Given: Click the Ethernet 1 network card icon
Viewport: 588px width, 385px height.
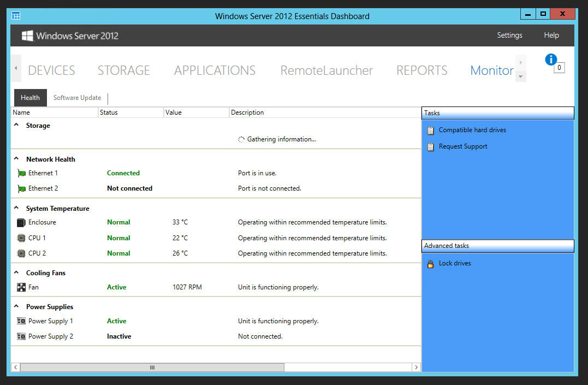Looking at the screenshot, I should tap(21, 173).
